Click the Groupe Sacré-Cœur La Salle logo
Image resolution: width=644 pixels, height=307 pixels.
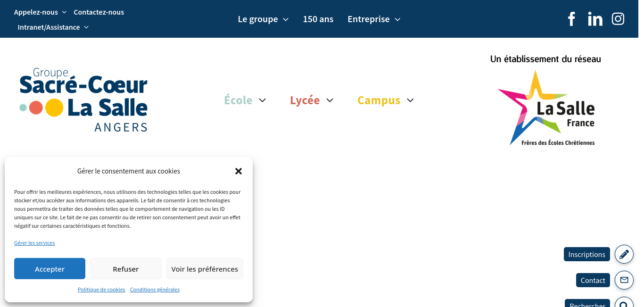pos(83,100)
